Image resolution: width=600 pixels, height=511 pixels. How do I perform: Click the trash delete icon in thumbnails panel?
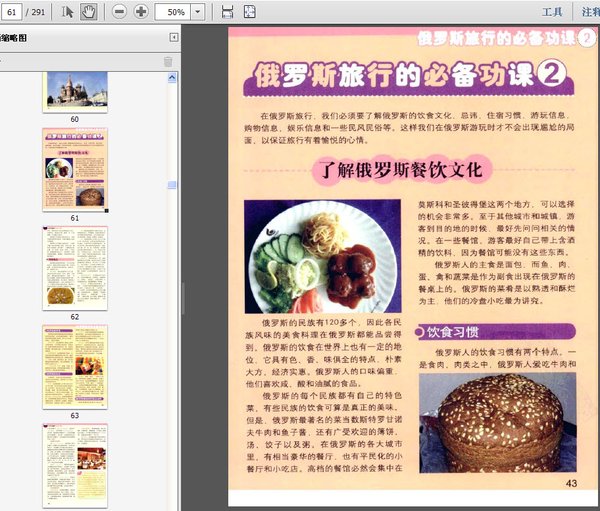[x=168, y=61]
